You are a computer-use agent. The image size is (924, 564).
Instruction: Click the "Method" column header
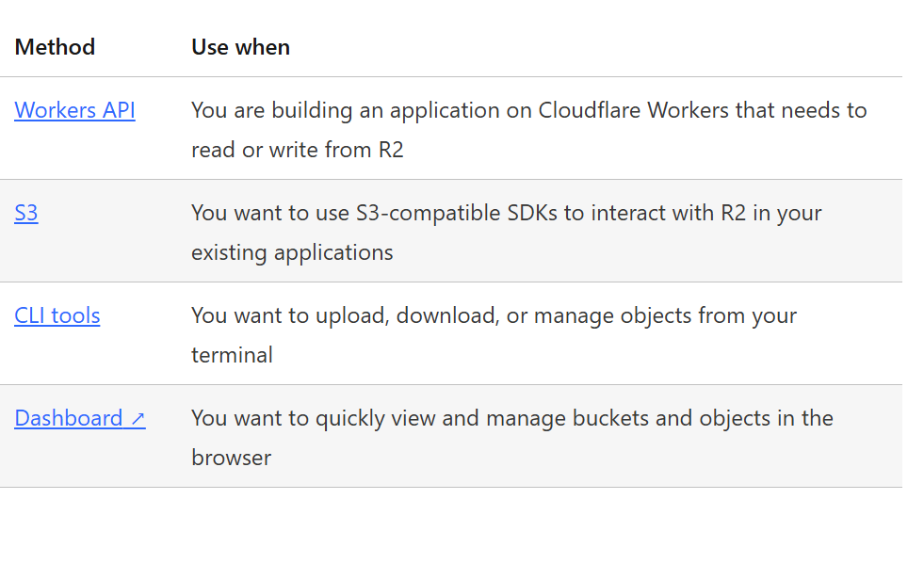55,47
